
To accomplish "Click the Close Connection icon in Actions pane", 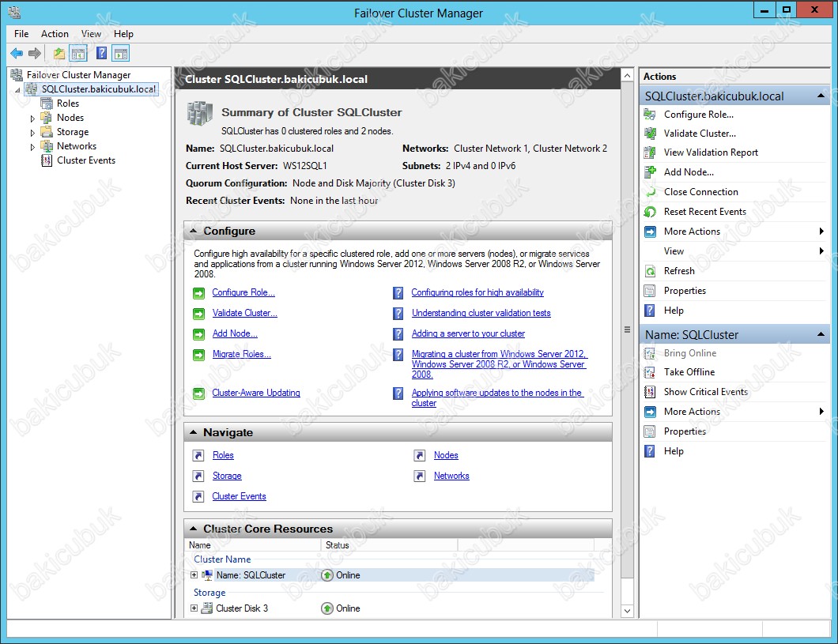I will [650, 192].
